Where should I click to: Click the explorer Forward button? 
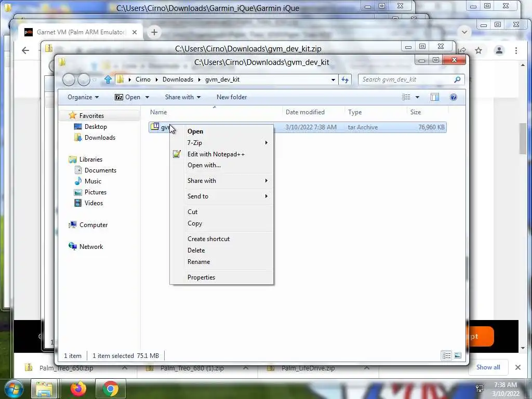[x=84, y=79]
